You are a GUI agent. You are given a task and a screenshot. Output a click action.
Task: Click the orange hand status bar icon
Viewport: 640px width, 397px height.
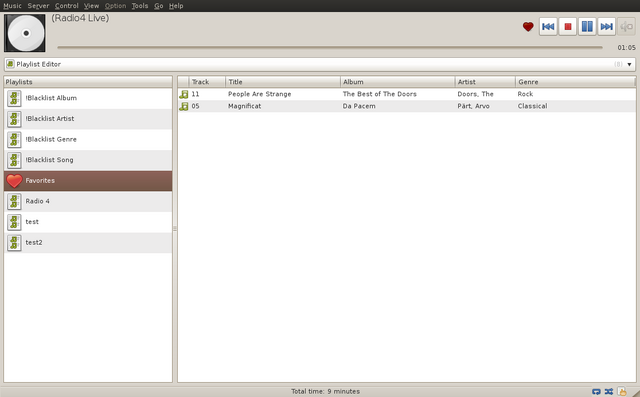point(622,391)
